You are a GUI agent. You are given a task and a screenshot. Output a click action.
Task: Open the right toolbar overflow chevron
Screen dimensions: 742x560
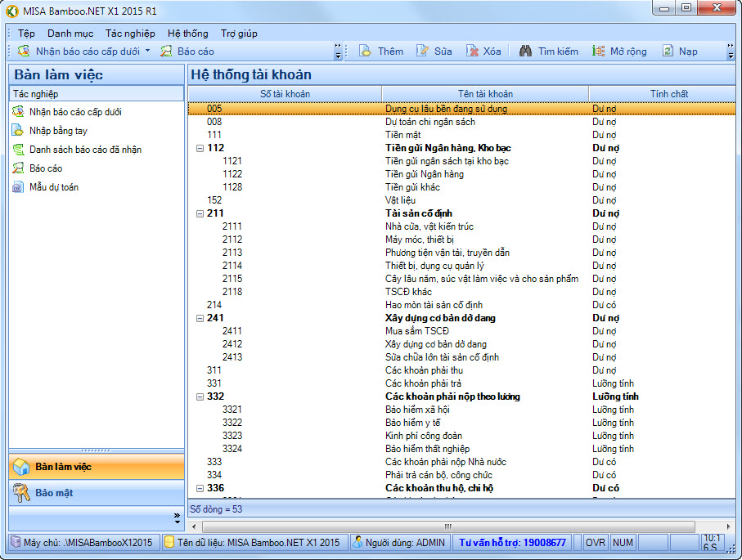point(731,51)
